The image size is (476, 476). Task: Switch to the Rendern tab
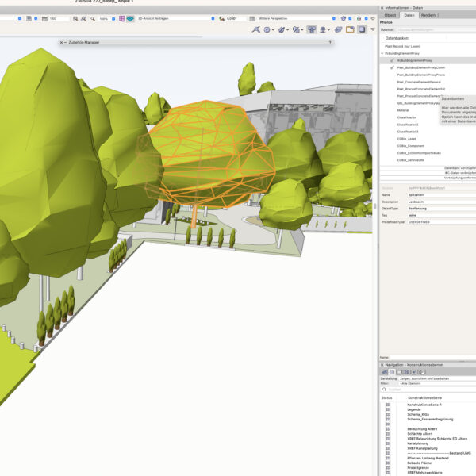click(x=428, y=15)
